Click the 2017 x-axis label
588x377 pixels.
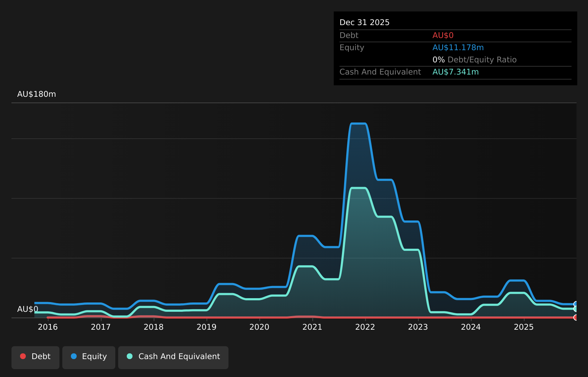click(x=101, y=327)
